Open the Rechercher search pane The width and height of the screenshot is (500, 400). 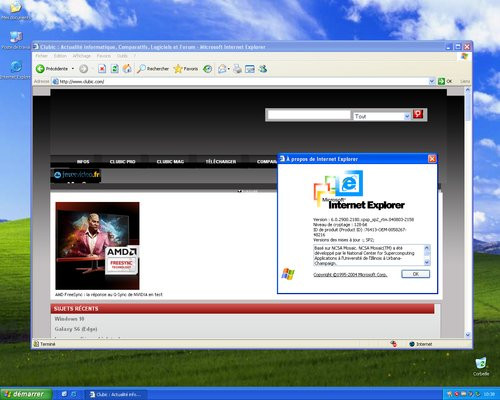(153, 69)
